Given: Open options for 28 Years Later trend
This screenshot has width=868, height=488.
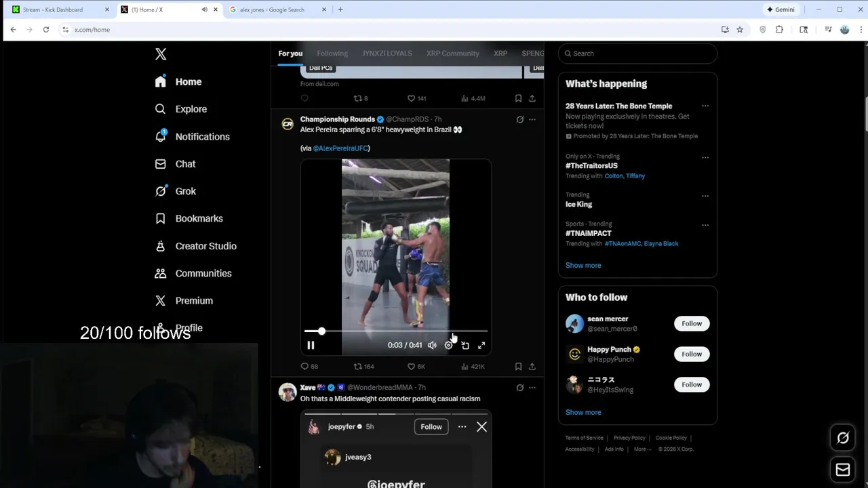Looking at the screenshot, I should [705, 106].
